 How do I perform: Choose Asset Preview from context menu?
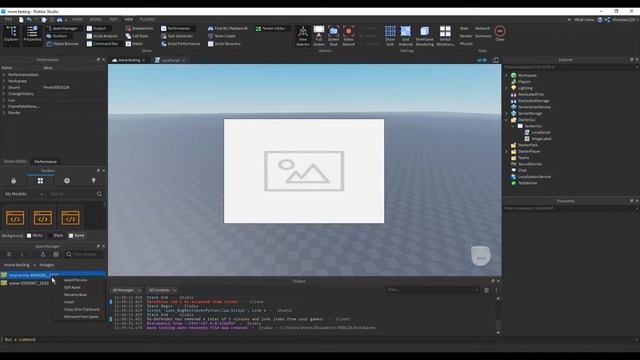point(76,280)
